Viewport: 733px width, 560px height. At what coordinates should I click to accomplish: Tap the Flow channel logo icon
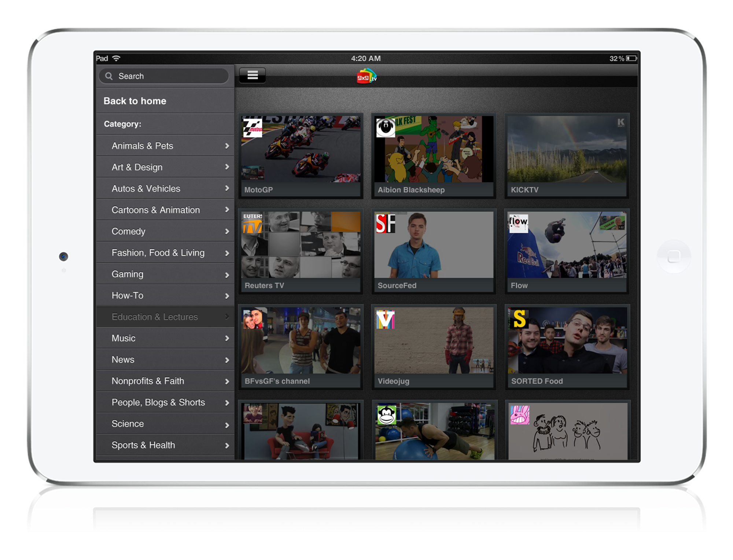pos(518,223)
